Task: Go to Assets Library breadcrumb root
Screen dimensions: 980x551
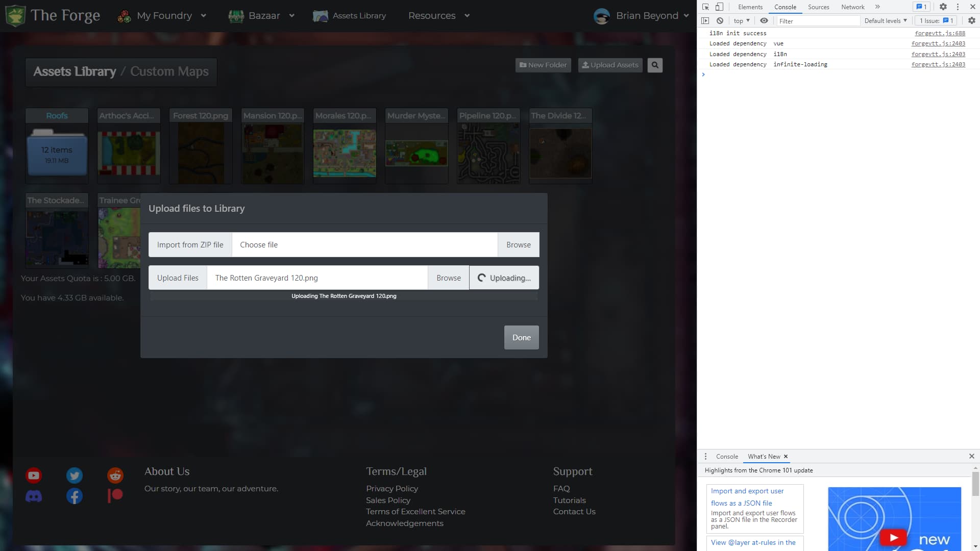Action: (75, 71)
